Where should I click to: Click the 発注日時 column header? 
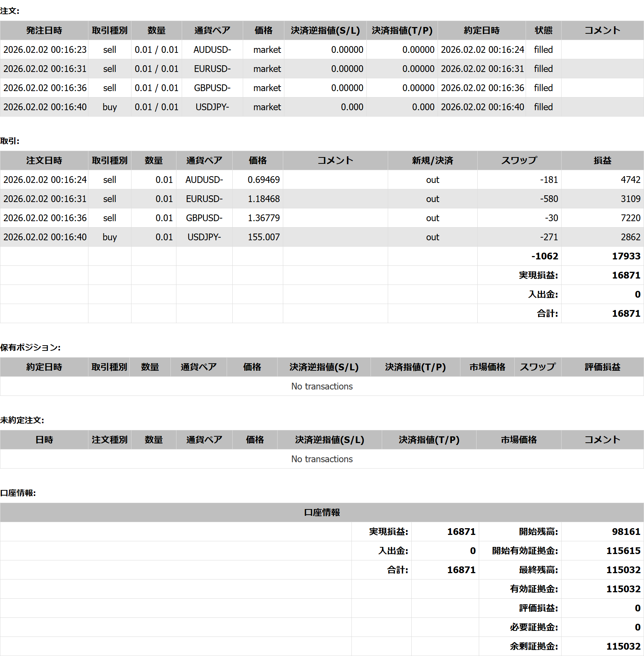[x=44, y=30]
